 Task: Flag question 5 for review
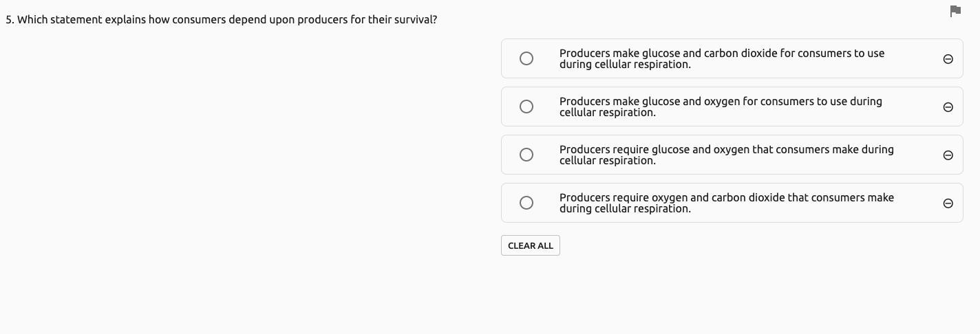[955, 11]
